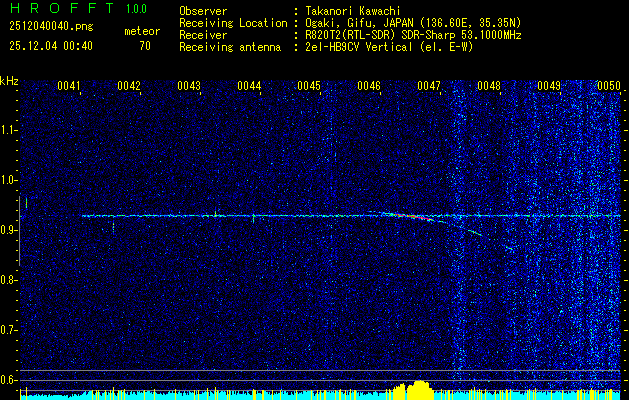Click the 0043 time marker
The image size is (629, 400).
[x=189, y=86]
